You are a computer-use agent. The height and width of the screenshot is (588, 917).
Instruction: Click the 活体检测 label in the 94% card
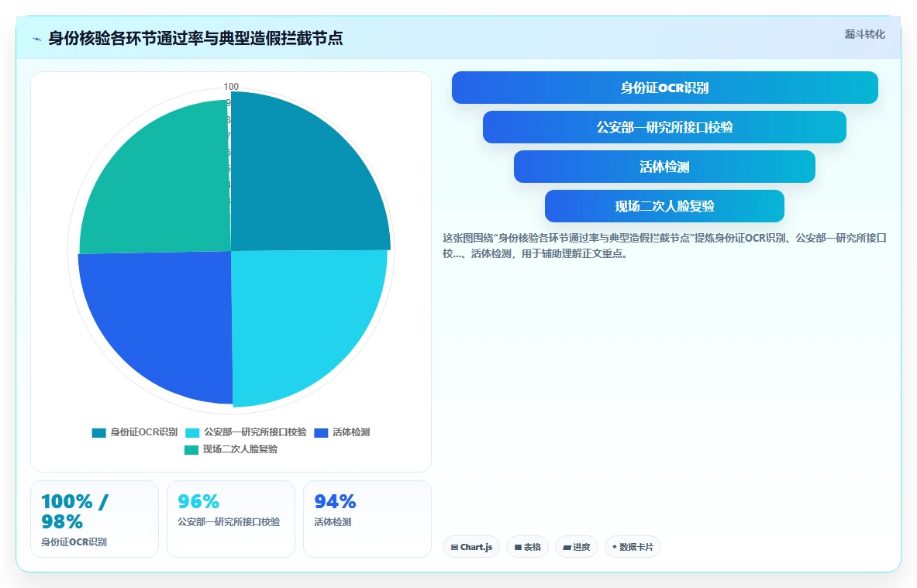pyautogui.click(x=333, y=522)
